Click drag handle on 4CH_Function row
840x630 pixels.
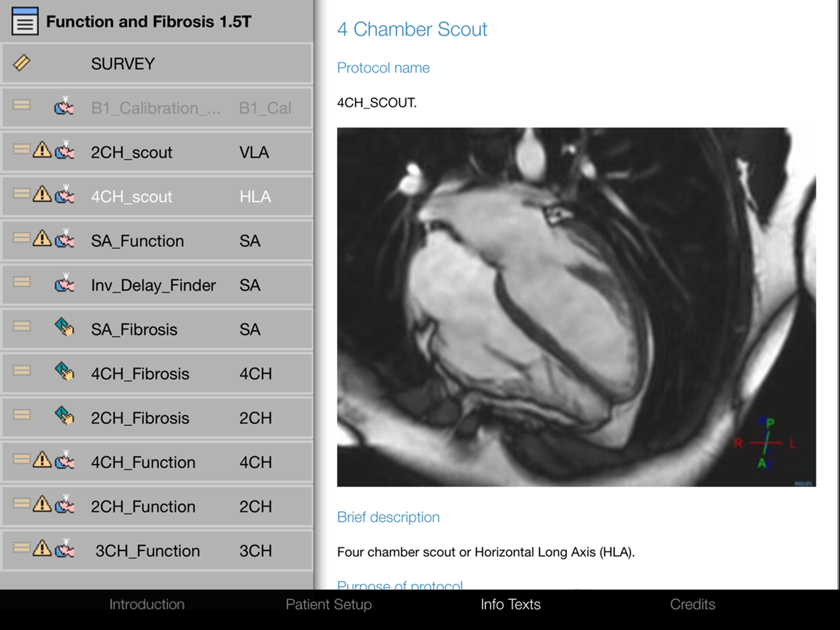pyautogui.click(x=21, y=459)
